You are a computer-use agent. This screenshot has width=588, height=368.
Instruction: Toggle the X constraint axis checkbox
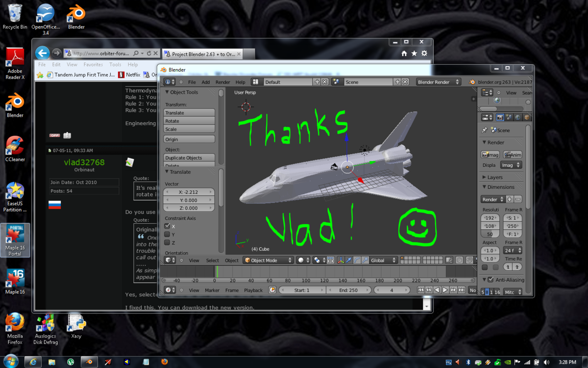click(x=167, y=226)
